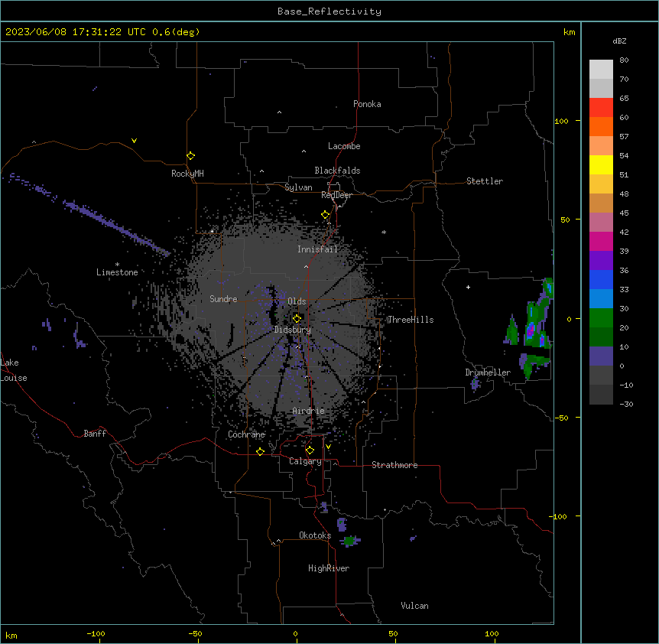Click the Drumheller town label

488,372
